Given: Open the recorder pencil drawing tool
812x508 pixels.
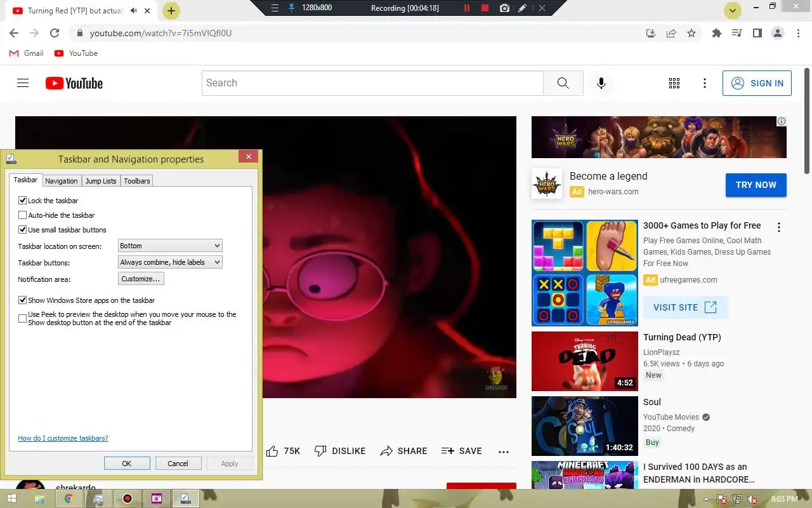Looking at the screenshot, I should click(522, 8).
